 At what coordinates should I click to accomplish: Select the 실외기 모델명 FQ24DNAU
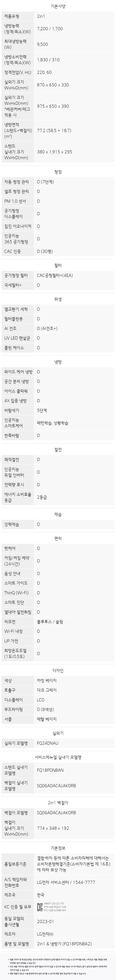(47, 743)
